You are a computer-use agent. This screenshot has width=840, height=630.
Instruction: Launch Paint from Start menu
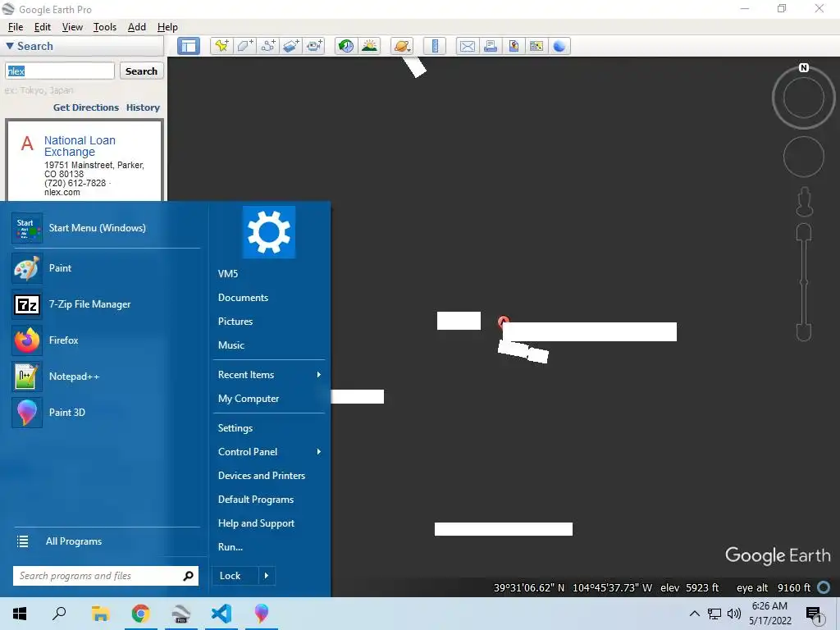point(106,268)
